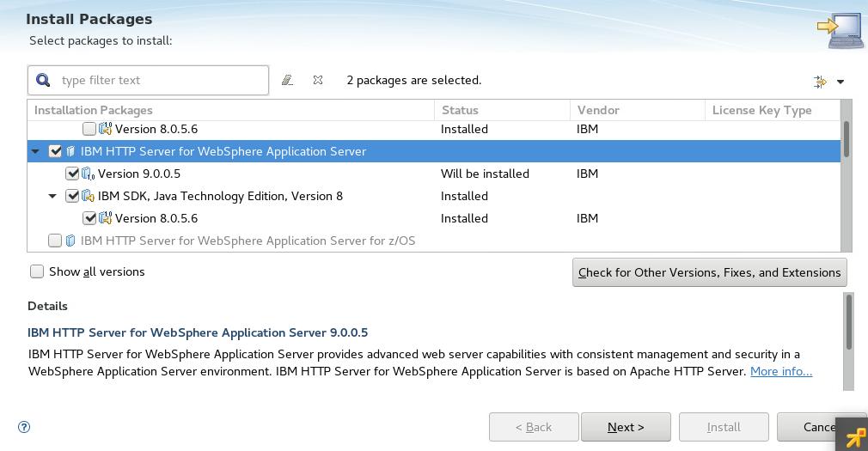
Task: Click the IBM HTTP Server 9.0.0.5 details heading
Action: pos(198,332)
